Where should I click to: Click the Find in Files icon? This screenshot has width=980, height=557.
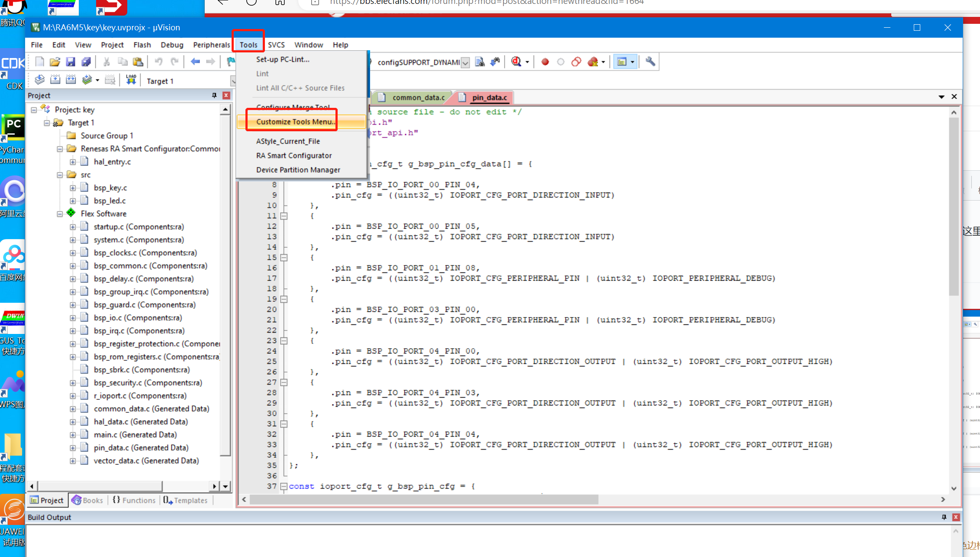pos(480,62)
